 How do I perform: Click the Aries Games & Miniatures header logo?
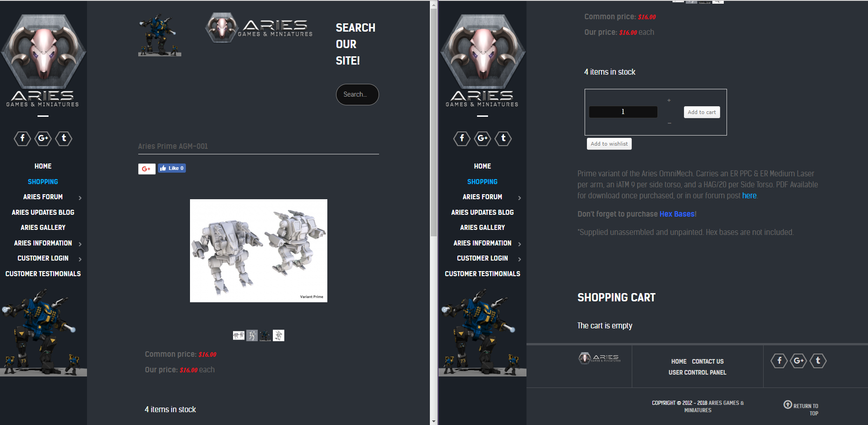click(259, 27)
